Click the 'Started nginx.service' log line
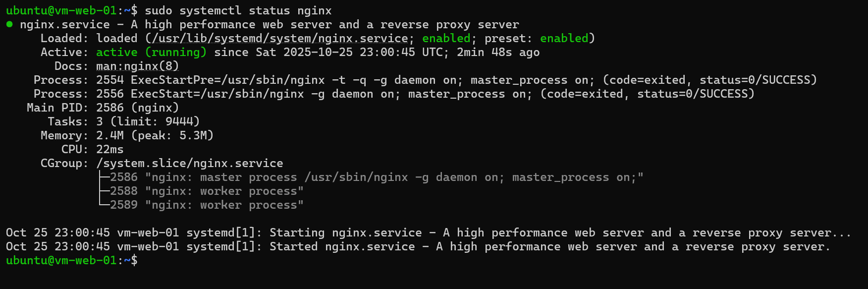 (418, 247)
